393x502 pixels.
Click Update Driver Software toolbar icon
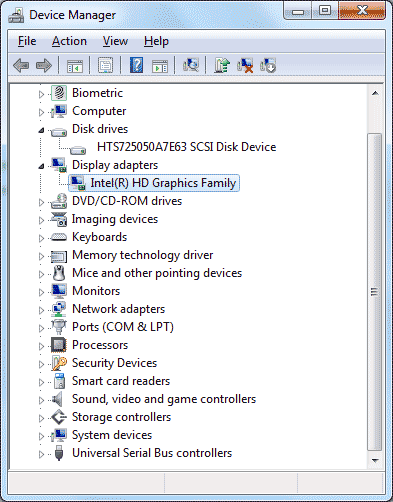(222, 65)
